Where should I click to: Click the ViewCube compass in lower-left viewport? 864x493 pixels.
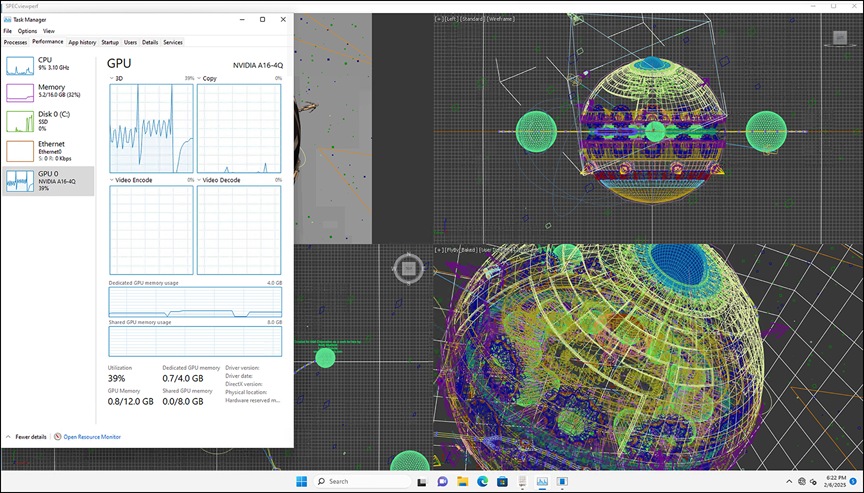408,269
